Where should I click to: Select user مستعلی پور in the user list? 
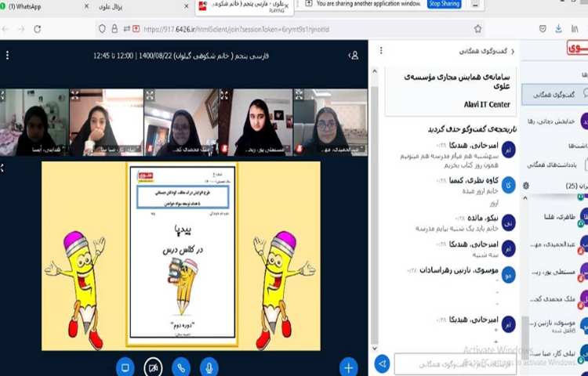point(559,272)
